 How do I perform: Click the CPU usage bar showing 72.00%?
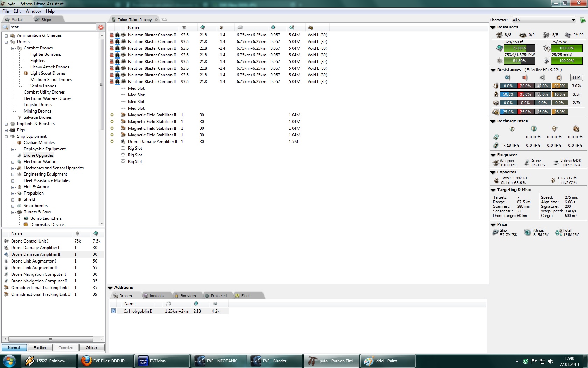pos(519,48)
